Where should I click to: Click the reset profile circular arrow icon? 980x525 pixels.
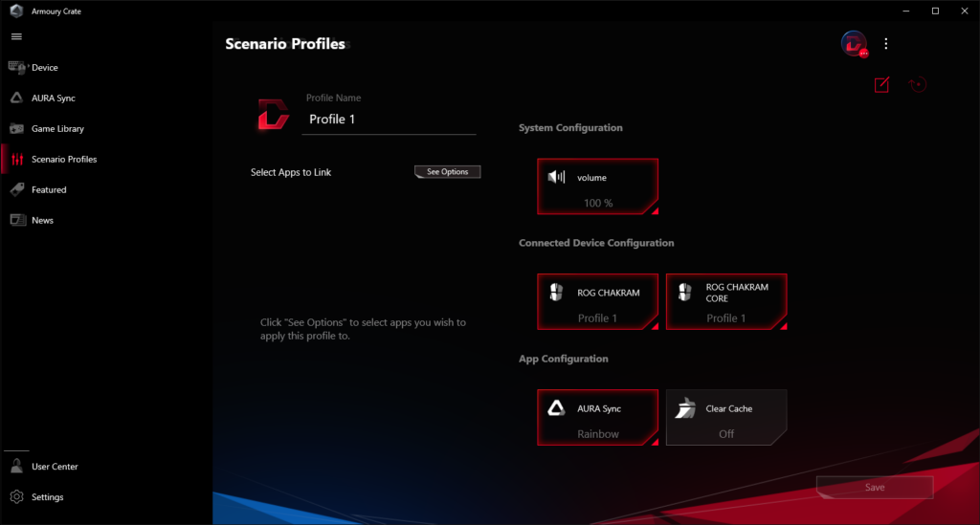click(x=917, y=85)
